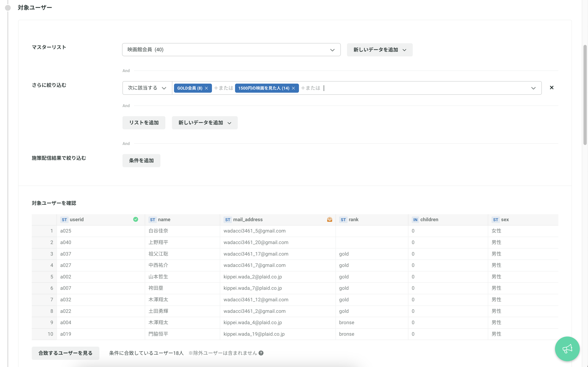Click the green check icon on userid column

click(x=136, y=219)
